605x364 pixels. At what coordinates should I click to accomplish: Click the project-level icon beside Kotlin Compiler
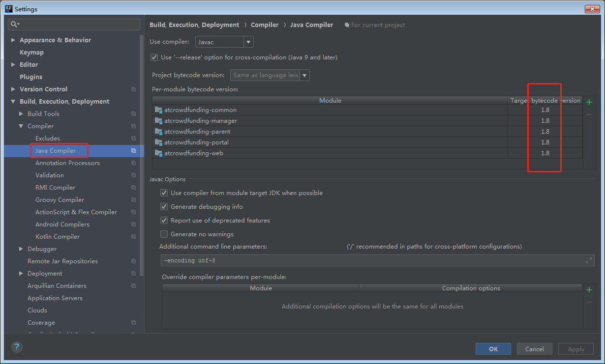[x=133, y=237]
